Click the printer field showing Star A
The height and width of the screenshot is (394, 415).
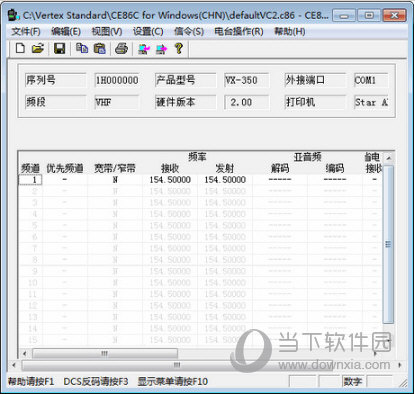point(371,102)
